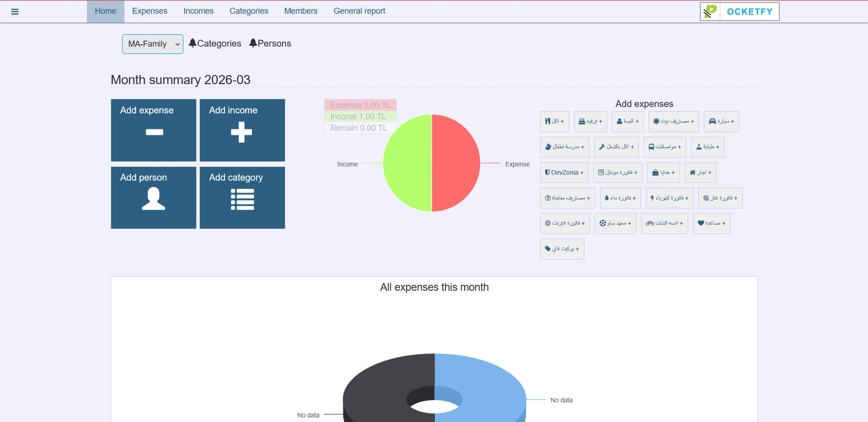Click the Add person tile
868x422 pixels.
click(153, 198)
